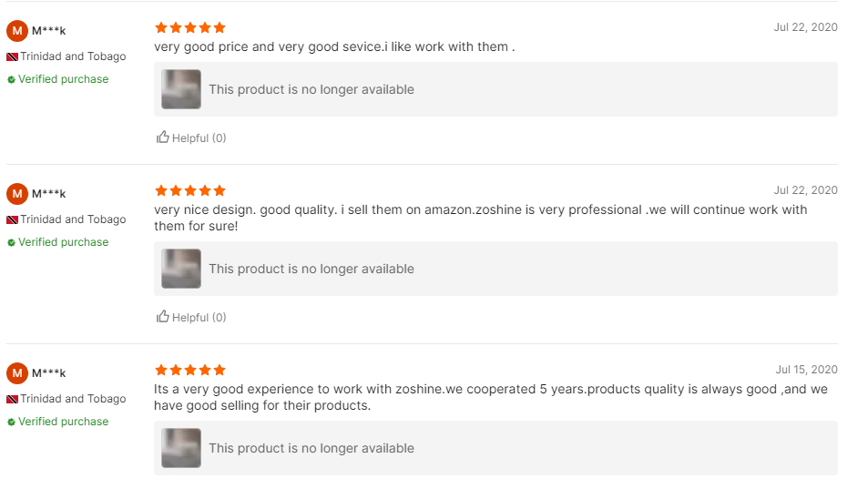
Task: Click thumbs-up icon under "very nice design" review
Action: (163, 317)
